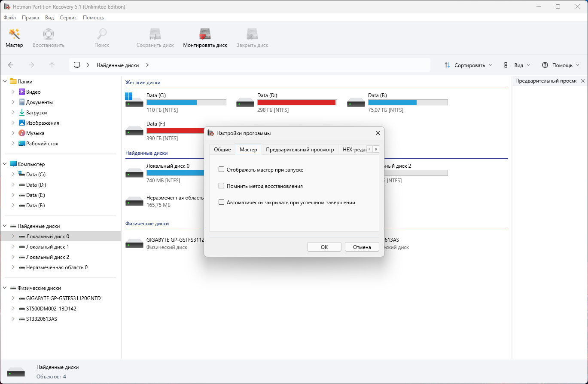
Task: Open the Правка menu
Action: (x=30, y=18)
